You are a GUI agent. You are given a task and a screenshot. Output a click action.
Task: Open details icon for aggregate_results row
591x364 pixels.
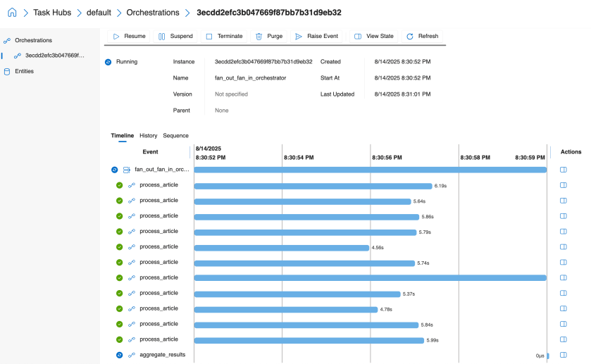(x=563, y=355)
